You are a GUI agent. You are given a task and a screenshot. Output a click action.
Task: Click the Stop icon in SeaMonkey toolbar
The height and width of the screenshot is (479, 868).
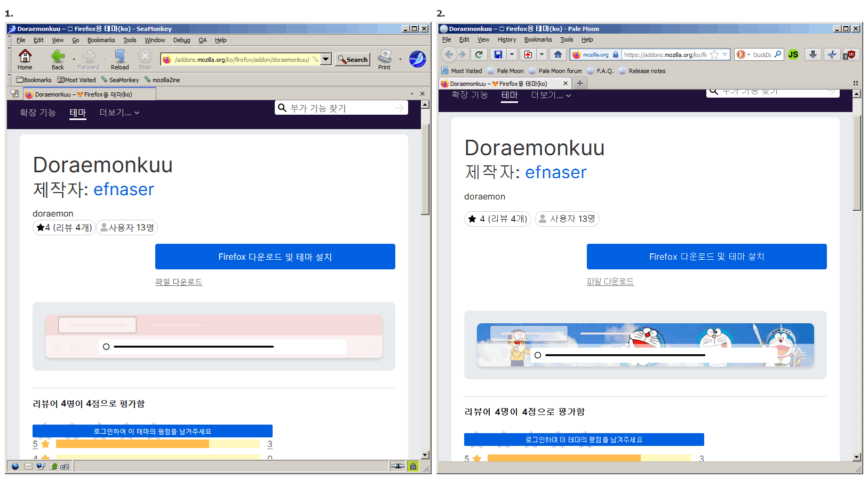tap(145, 56)
